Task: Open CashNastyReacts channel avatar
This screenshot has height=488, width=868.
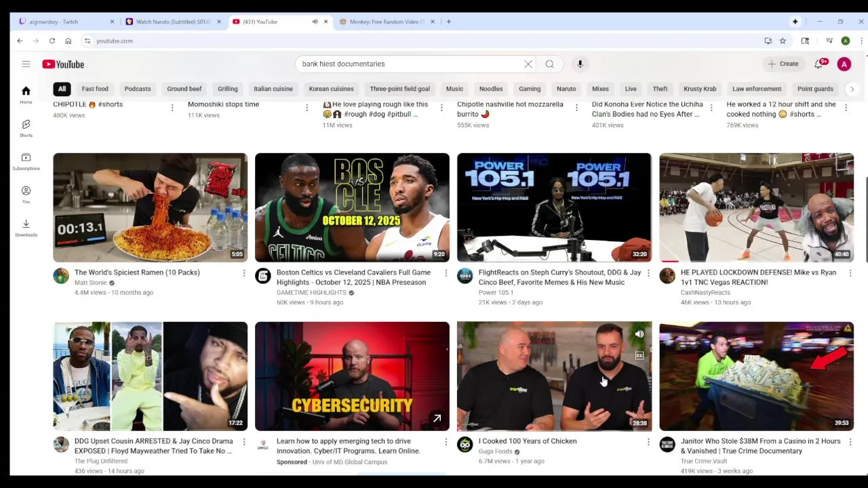Action: tap(667, 276)
